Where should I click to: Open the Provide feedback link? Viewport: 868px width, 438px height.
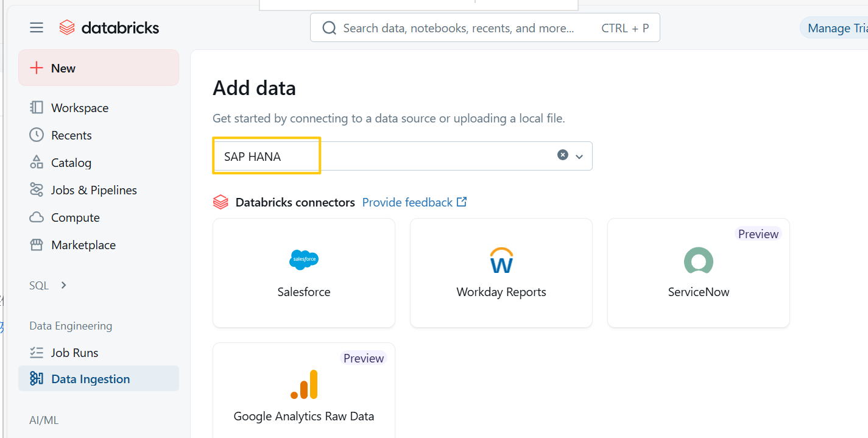click(x=408, y=202)
